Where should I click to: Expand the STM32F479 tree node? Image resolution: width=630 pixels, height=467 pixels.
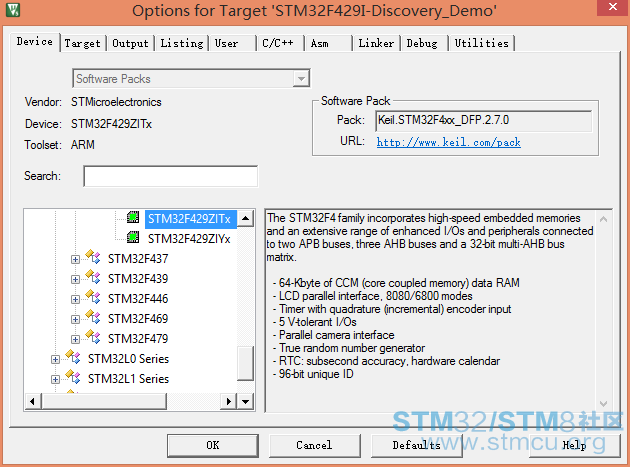75,340
